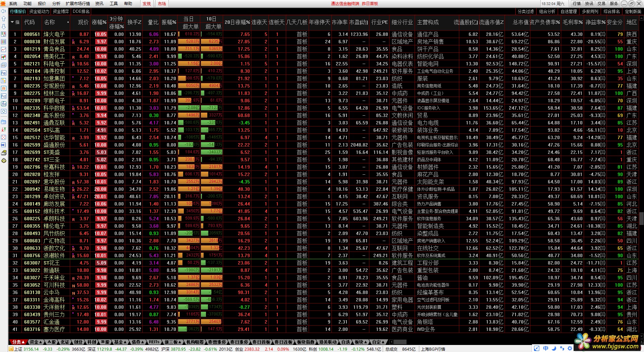Viewport: 644px width, 352px height.
Task: Open the line chart sidebar icon
Action: click(x=4, y=50)
